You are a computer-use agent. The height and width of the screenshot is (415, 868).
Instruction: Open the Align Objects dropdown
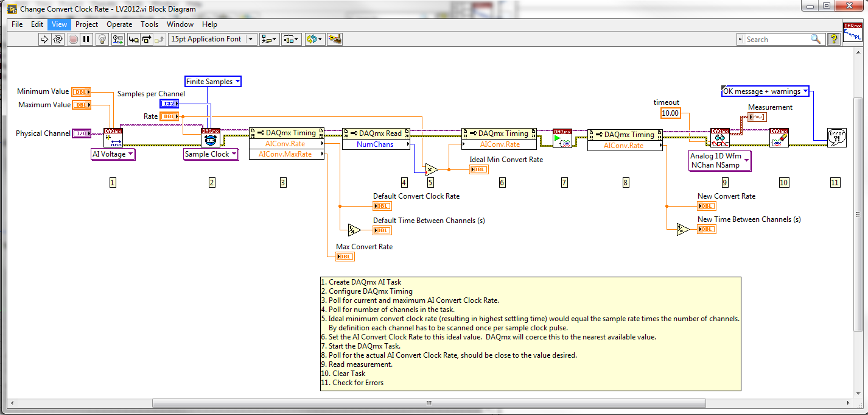[269, 39]
